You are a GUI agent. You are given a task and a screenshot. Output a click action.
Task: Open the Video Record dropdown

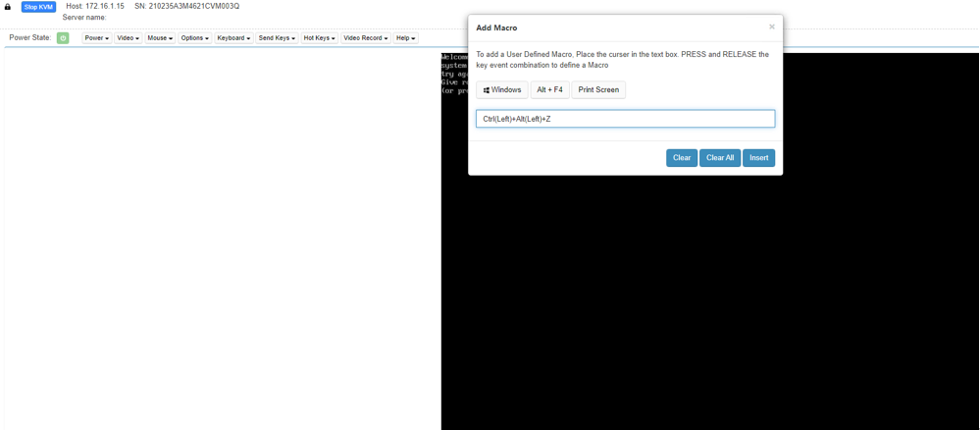365,38
